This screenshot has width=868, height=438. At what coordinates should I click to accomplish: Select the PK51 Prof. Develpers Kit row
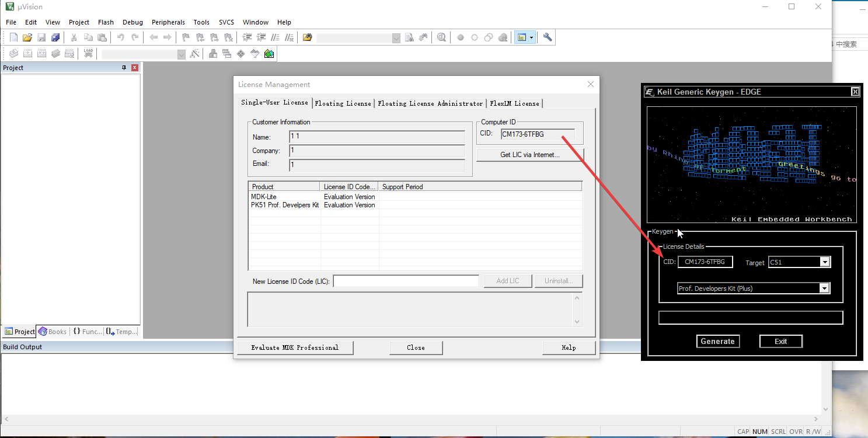click(415, 205)
